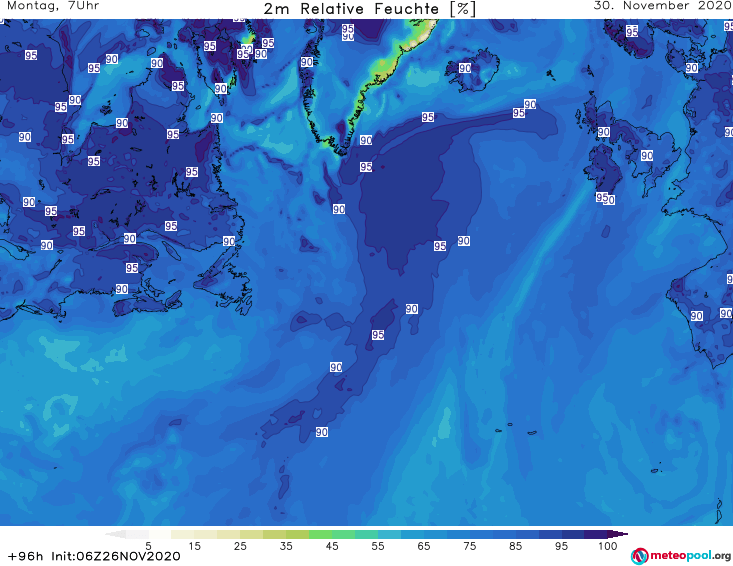Viewport: 733px width, 566px height.
Task: Click the "2m Relative Feuchte [%]" map title
Action: [x=369, y=9]
